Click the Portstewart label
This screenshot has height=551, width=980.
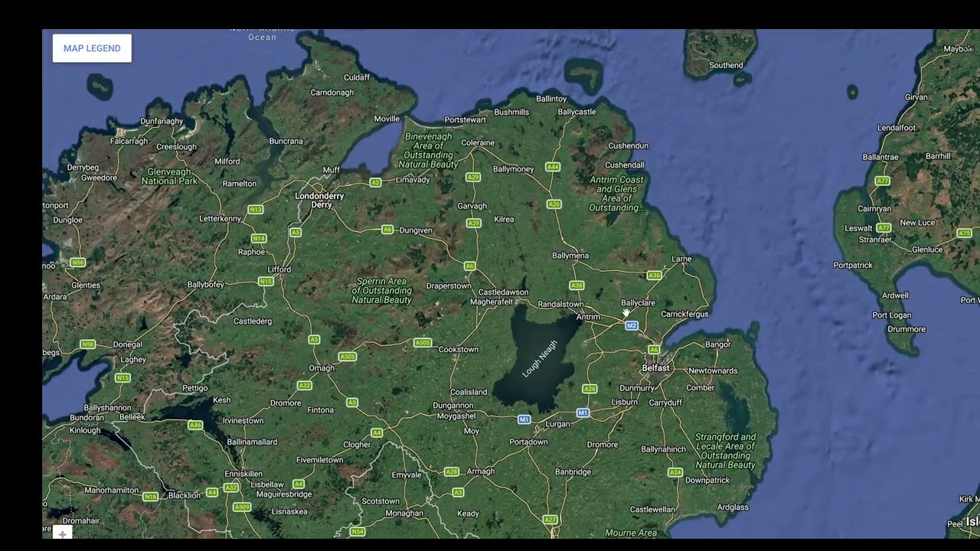(x=465, y=120)
